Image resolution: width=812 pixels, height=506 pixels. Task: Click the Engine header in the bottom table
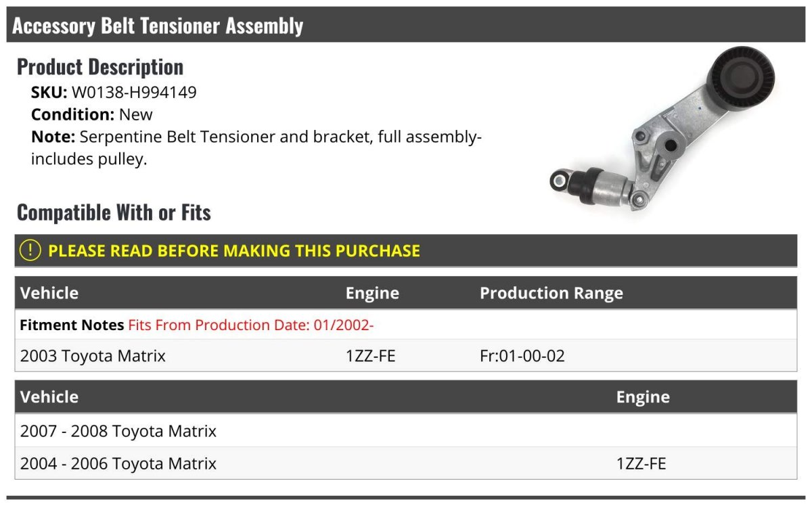point(643,397)
